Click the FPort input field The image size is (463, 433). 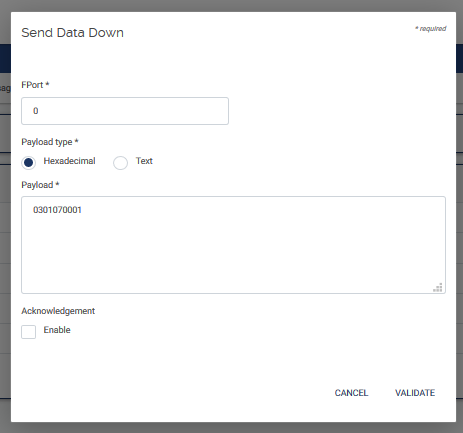tap(125, 111)
